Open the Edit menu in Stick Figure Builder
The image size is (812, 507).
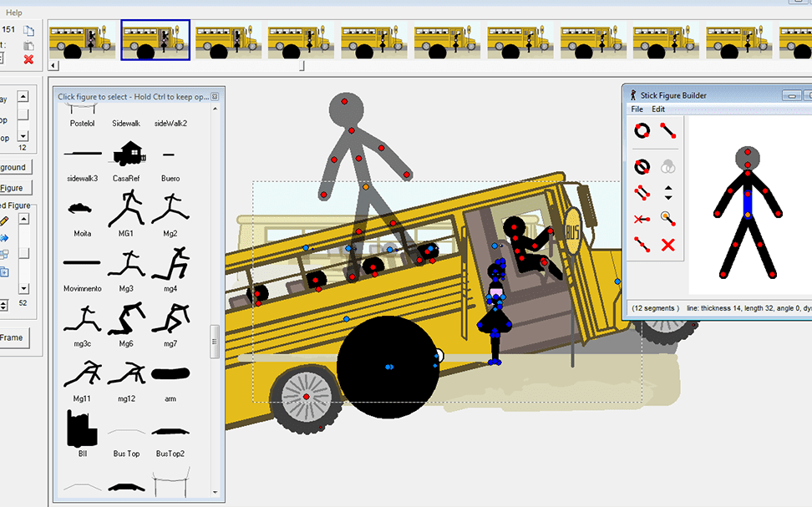pos(658,109)
